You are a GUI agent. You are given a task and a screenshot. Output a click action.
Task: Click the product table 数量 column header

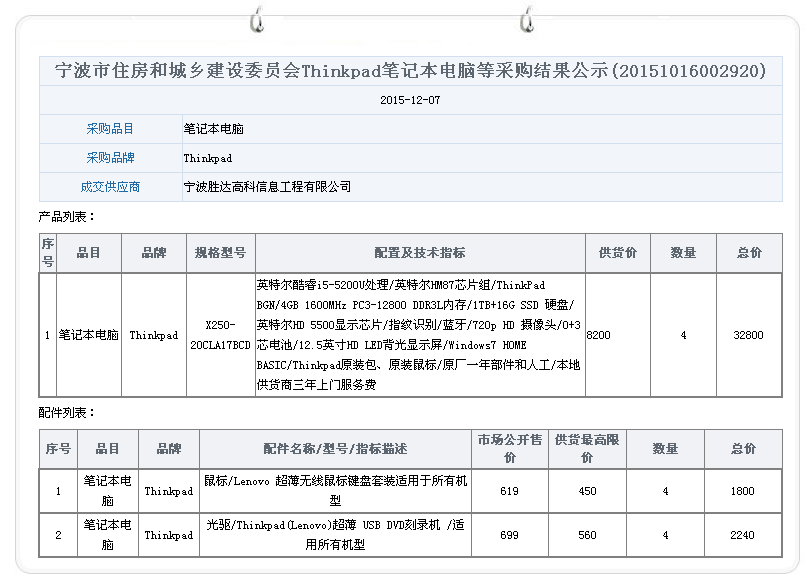point(683,253)
